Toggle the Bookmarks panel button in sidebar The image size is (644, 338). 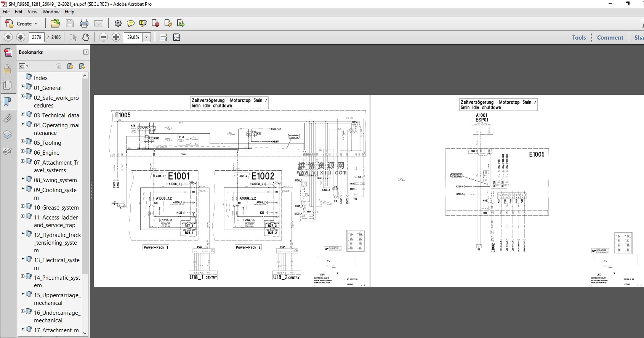click(7, 102)
